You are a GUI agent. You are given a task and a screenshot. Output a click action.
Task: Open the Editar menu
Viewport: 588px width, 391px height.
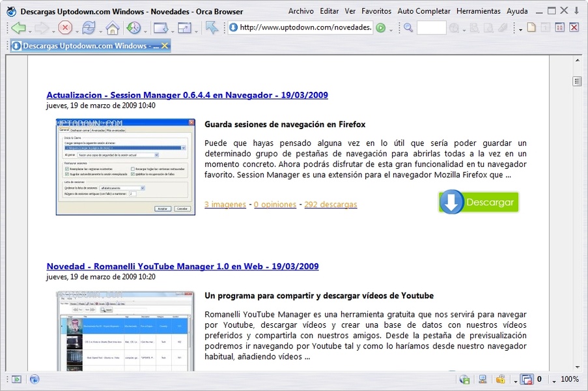(x=329, y=11)
